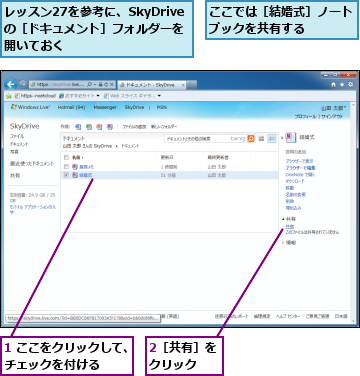360x376 pixels.
Task: Click ファイルの追加 toolbar link
Action: point(134,127)
